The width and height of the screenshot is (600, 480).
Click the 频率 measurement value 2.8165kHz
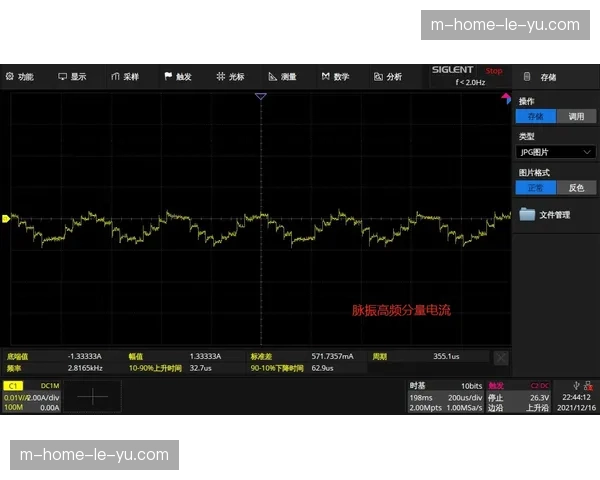click(85, 368)
